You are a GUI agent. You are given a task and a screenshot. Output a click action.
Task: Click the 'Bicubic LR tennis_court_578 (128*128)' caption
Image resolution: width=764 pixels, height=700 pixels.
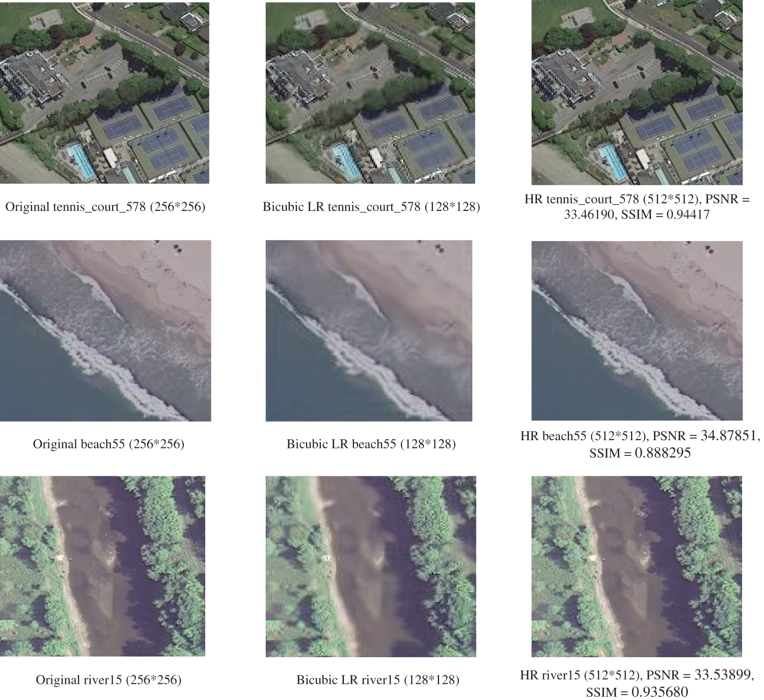371,207
